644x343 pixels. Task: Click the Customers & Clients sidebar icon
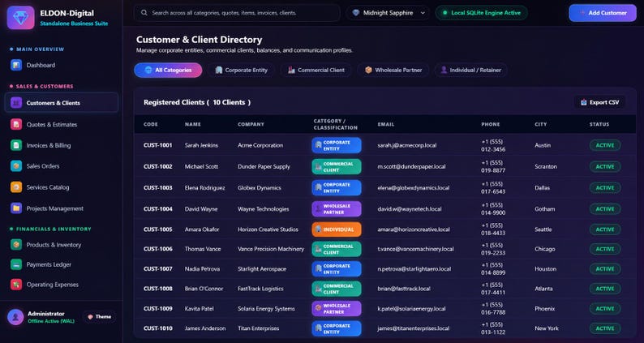coord(16,103)
